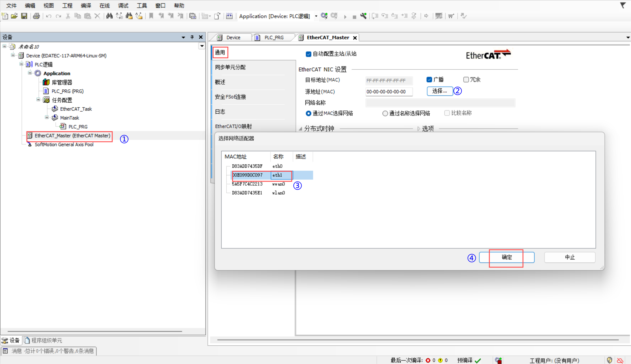This screenshot has width=631, height=364.
Task: Enable the 冗余 checkbox
Action: tap(466, 80)
